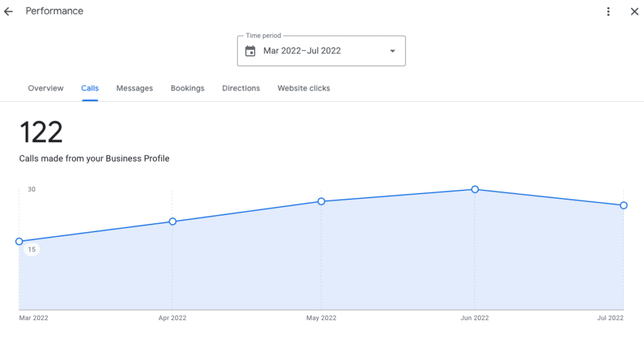Click the 122 total calls number
The width and height of the screenshot is (644, 342).
pos(41,132)
